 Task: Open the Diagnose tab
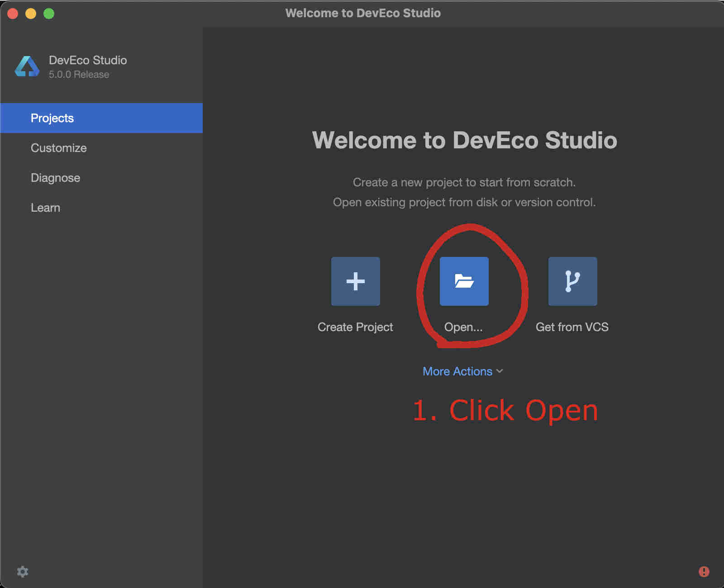[101, 178]
